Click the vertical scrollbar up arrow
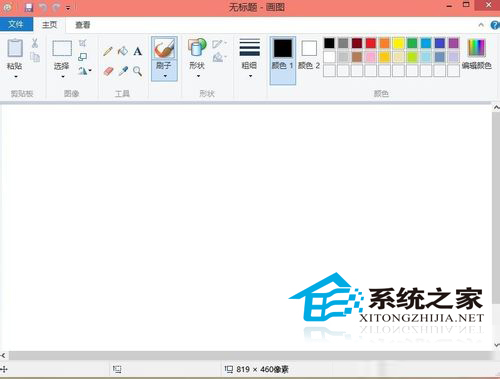The height and width of the screenshot is (379, 500). pyautogui.click(x=496, y=107)
